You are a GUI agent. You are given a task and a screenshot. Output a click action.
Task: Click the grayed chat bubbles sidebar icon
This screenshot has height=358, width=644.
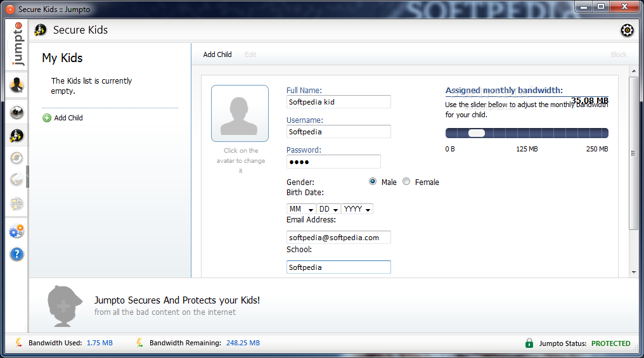(17, 203)
